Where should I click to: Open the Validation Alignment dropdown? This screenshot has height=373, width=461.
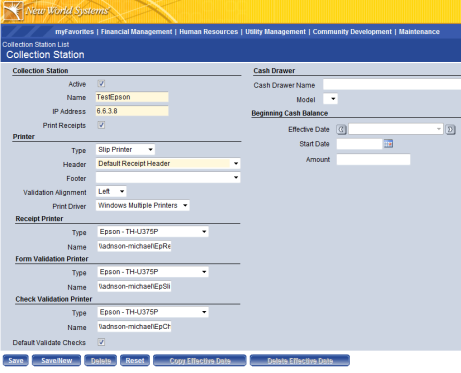tap(111, 192)
